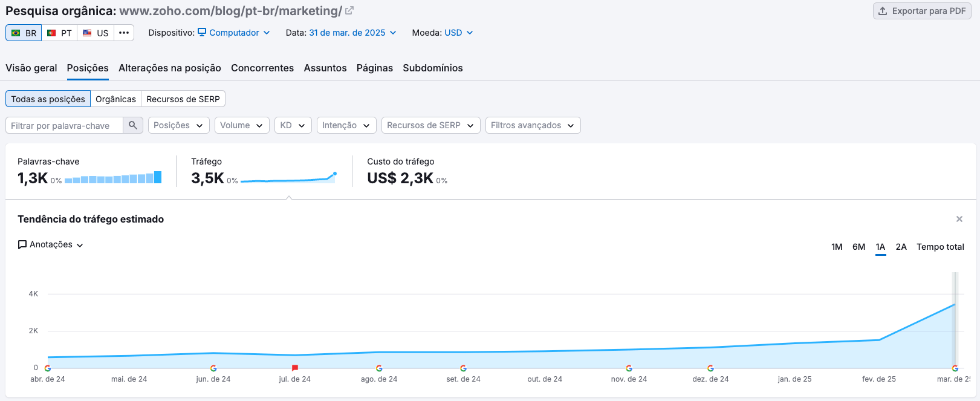The image size is (980, 401).
Task: Select the Todas as posições filter
Action: click(x=48, y=99)
